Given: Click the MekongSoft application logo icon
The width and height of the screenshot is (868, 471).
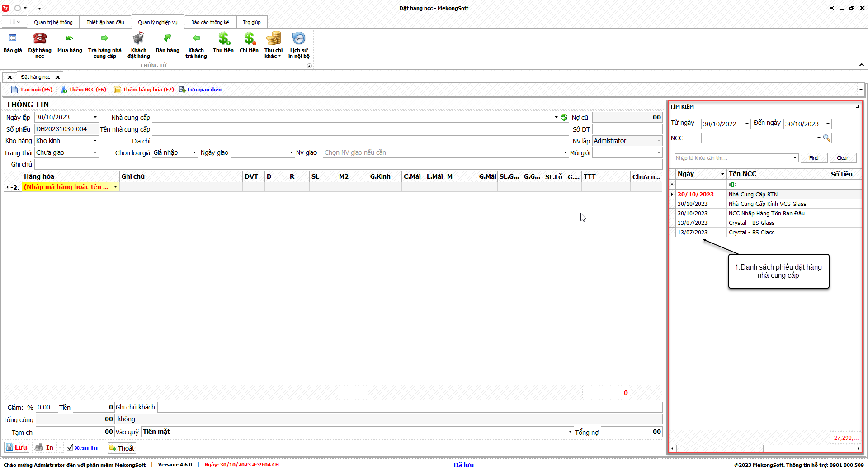Looking at the screenshot, I should pos(5,8).
